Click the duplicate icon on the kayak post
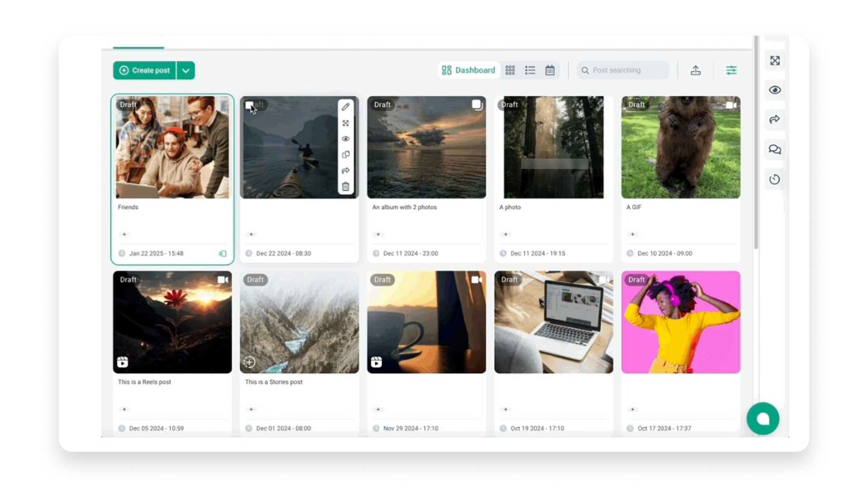 [x=345, y=155]
